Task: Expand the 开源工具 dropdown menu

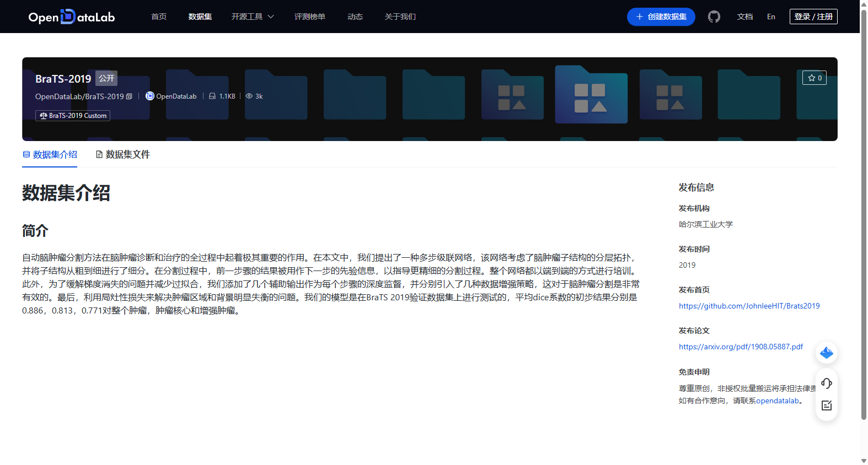Action: point(253,17)
